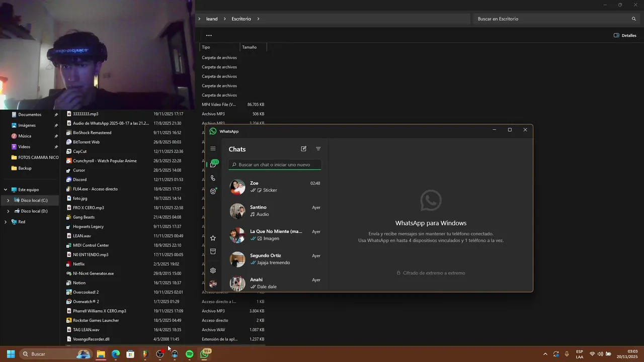
Task: Collapse Este equipo tree node
Action: [x=6, y=190]
